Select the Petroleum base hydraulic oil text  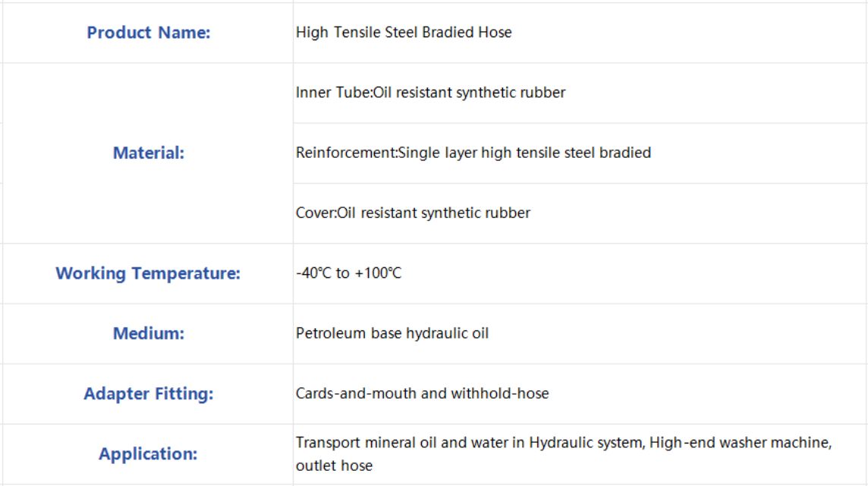point(392,333)
